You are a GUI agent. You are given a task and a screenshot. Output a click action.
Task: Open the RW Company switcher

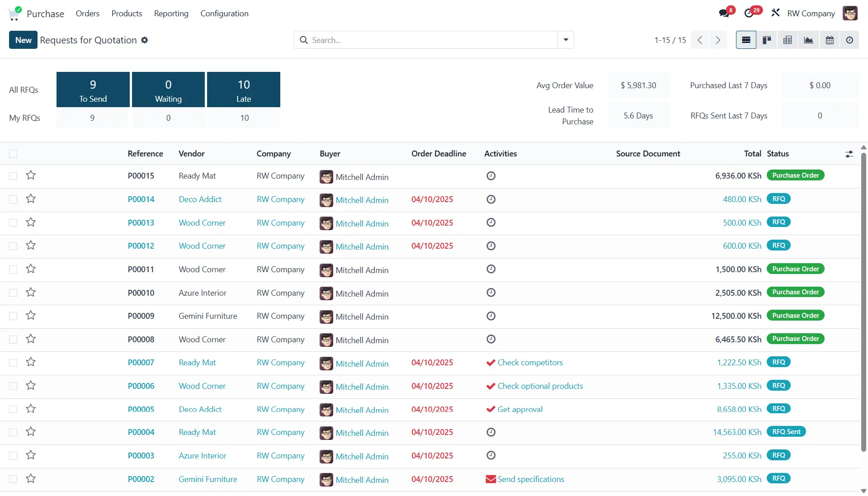pyautogui.click(x=811, y=14)
